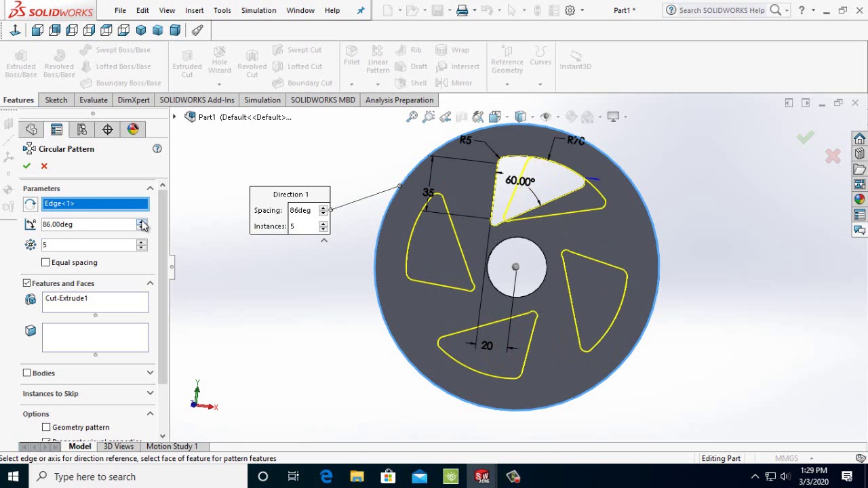Switch to the Sketch tab
868x488 pixels.
coord(56,100)
